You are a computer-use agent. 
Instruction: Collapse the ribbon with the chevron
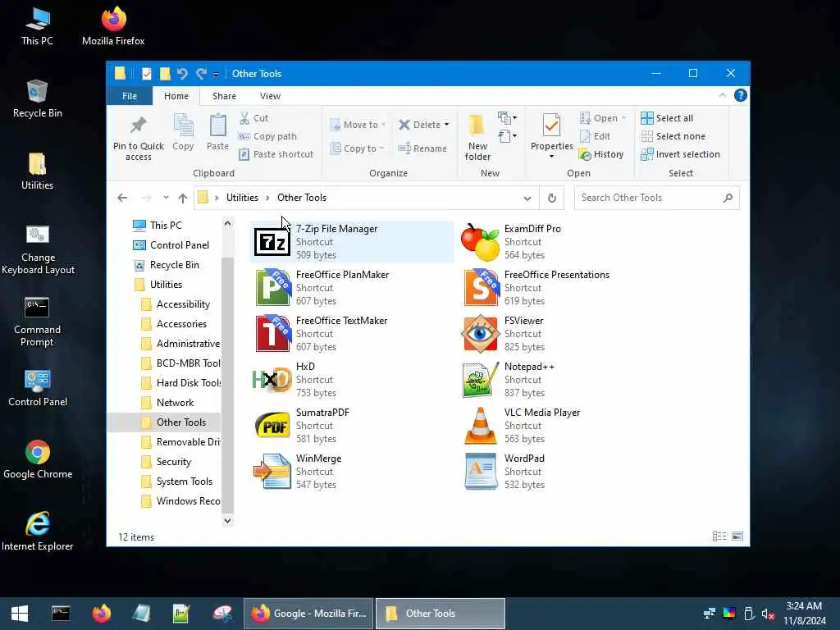[x=722, y=95]
